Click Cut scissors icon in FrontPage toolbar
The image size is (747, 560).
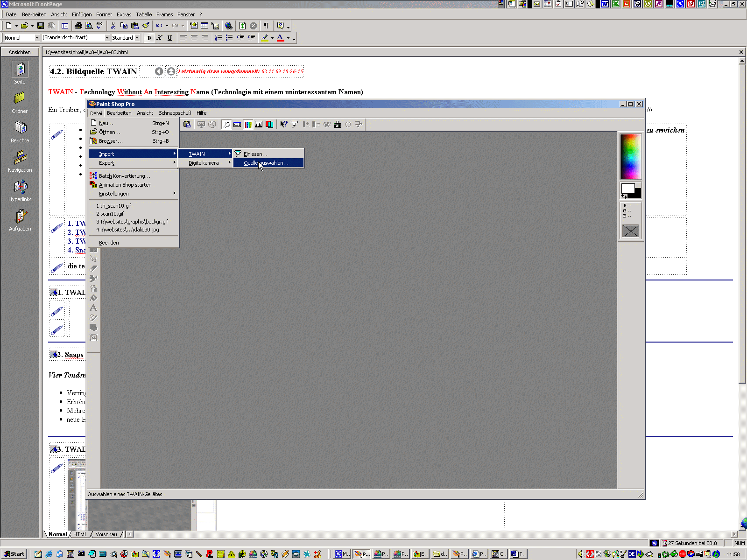coord(113,26)
